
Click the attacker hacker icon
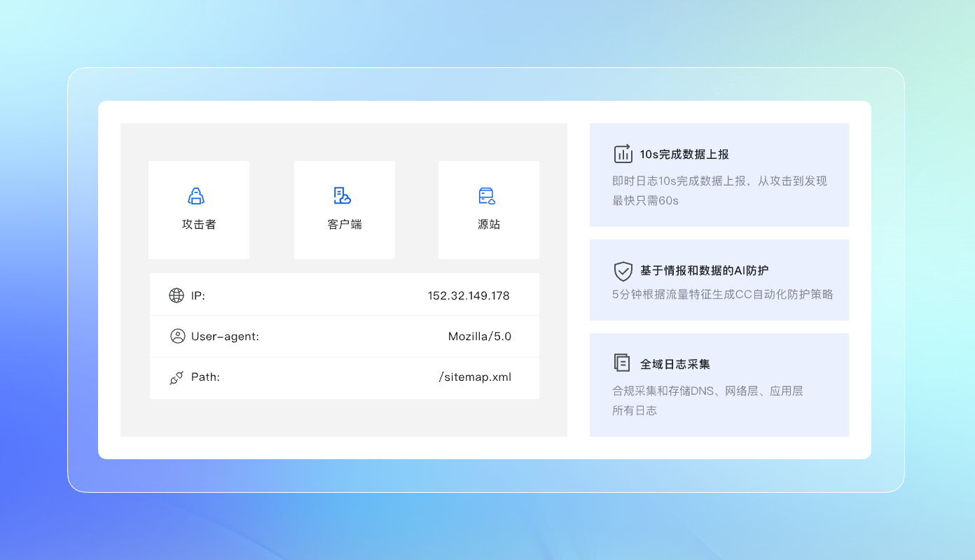click(197, 196)
